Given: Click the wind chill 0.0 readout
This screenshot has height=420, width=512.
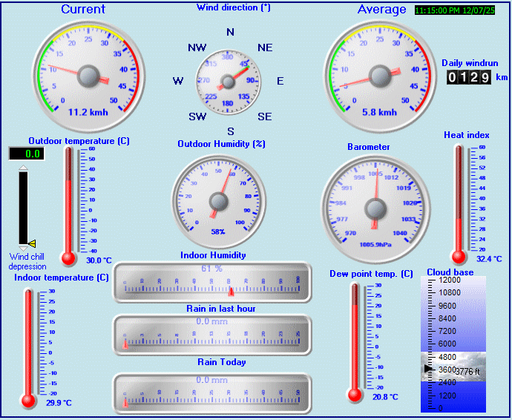Looking at the screenshot, I should pos(26,154).
